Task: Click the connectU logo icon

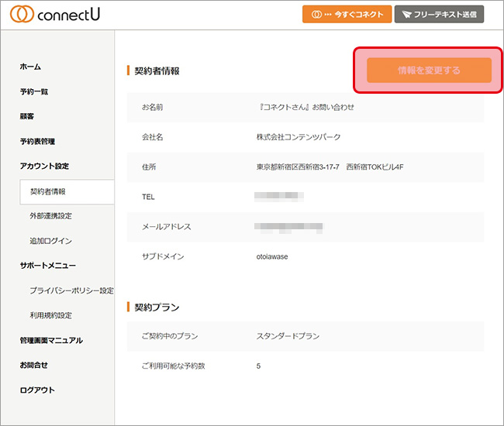Action: tap(21, 15)
